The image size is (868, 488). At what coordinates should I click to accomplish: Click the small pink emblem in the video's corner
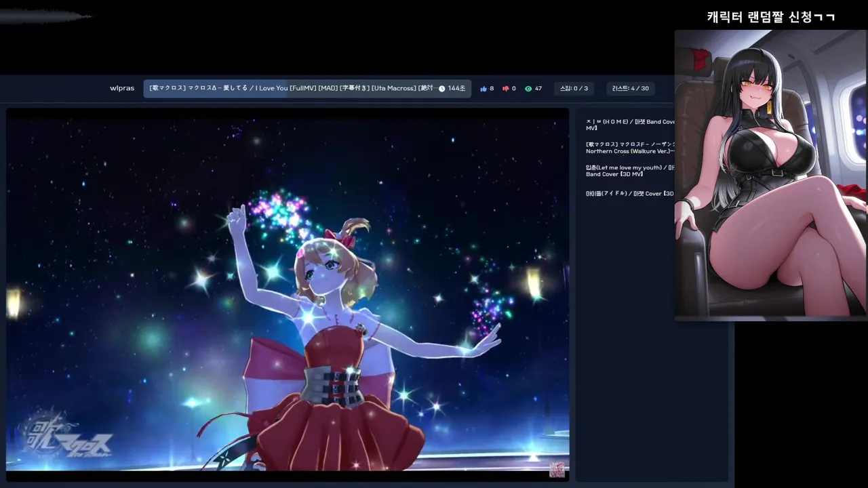pyautogui.click(x=557, y=470)
